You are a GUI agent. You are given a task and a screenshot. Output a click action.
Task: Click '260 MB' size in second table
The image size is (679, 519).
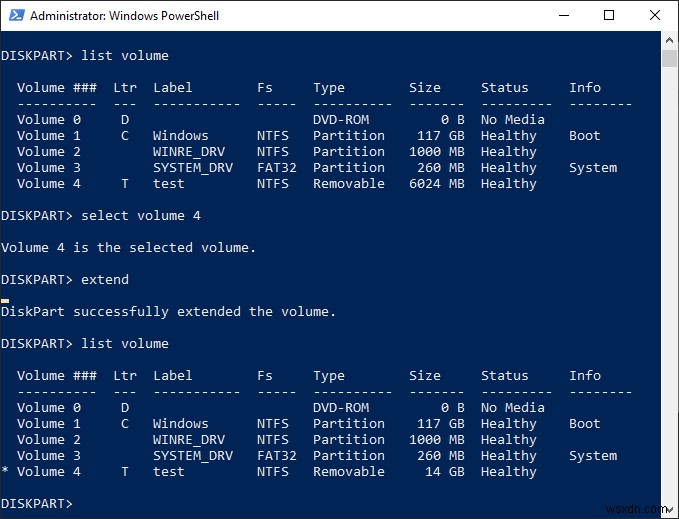point(440,455)
